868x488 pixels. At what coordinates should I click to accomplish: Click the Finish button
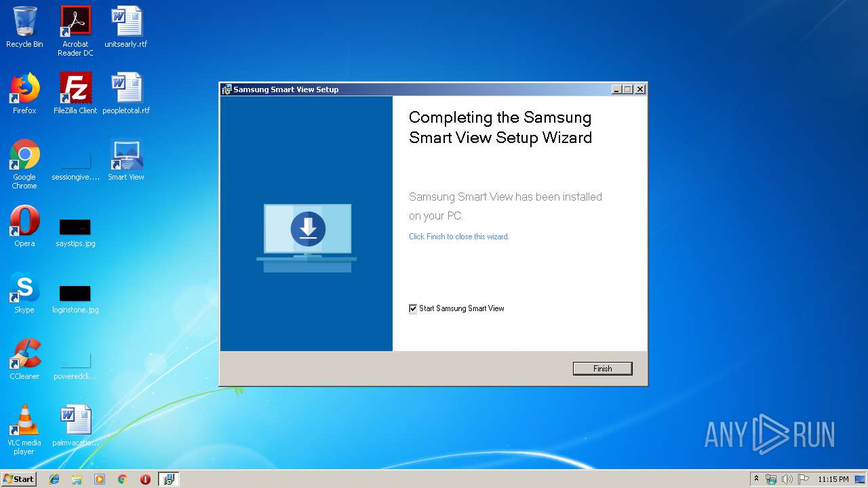point(602,368)
